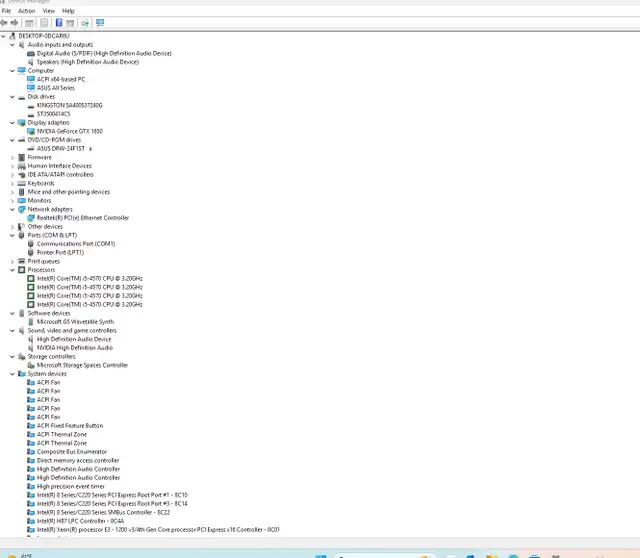Image resolution: width=640 pixels, height=558 pixels.
Task: Open the File menu
Action: (x=6, y=11)
